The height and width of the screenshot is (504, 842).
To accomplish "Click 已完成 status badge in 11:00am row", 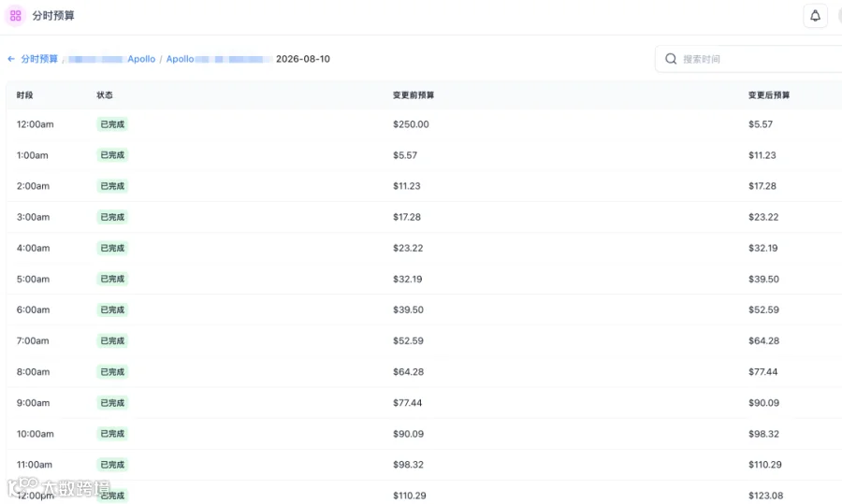I will tap(112, 465).
